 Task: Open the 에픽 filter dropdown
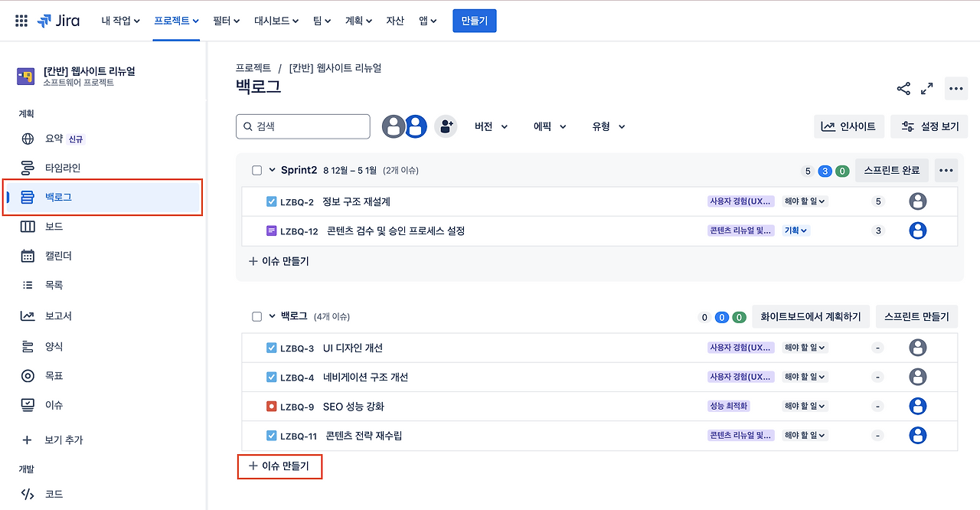point(548,126)
